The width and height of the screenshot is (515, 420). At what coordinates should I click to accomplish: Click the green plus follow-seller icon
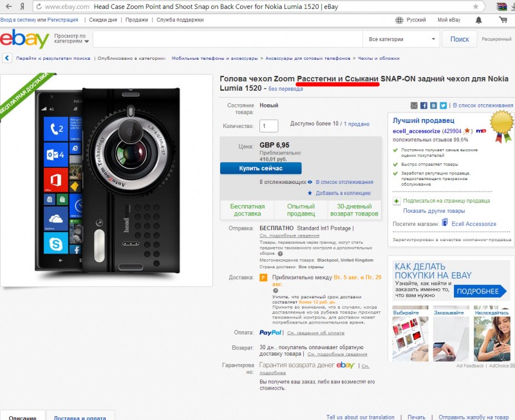(397, 201)
